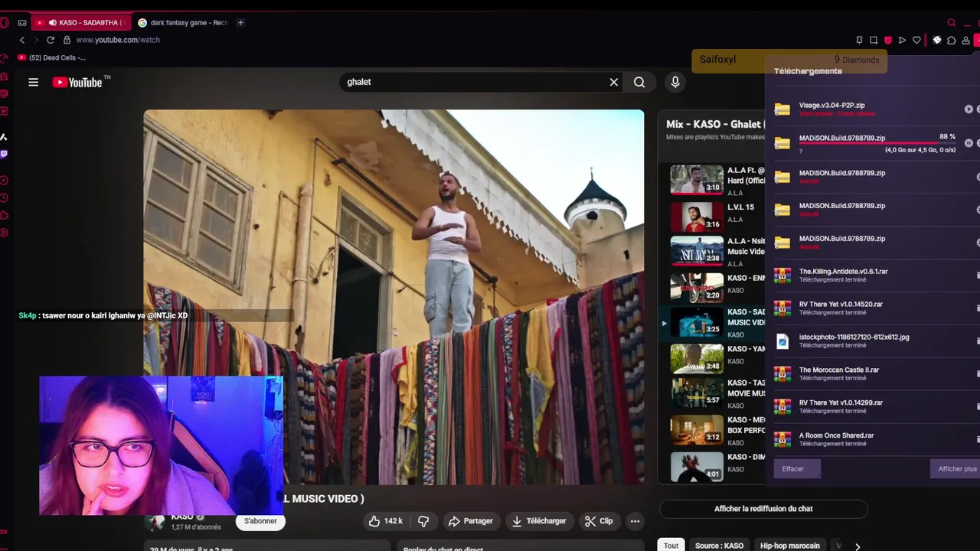
Task: View site info via padlock icon
Action: 67,40
